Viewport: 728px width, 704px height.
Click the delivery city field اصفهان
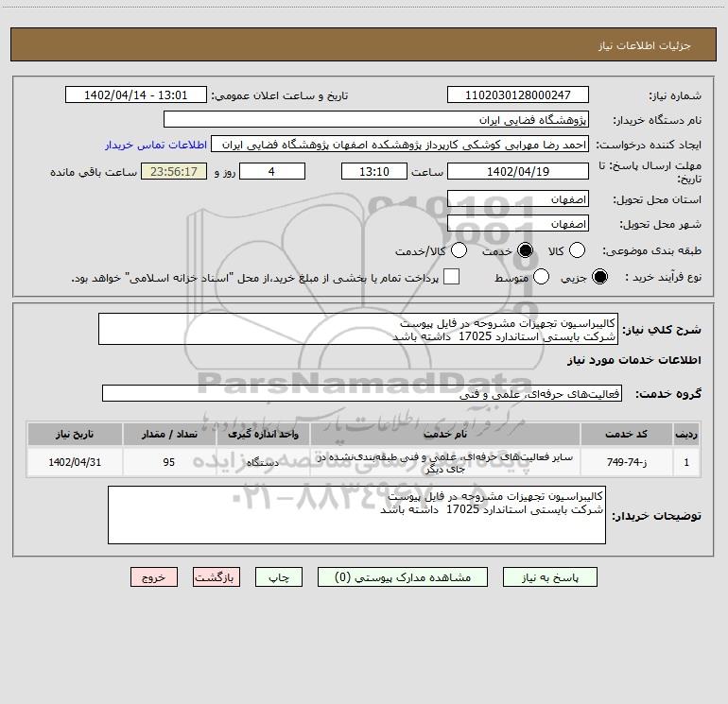point(518,224)
